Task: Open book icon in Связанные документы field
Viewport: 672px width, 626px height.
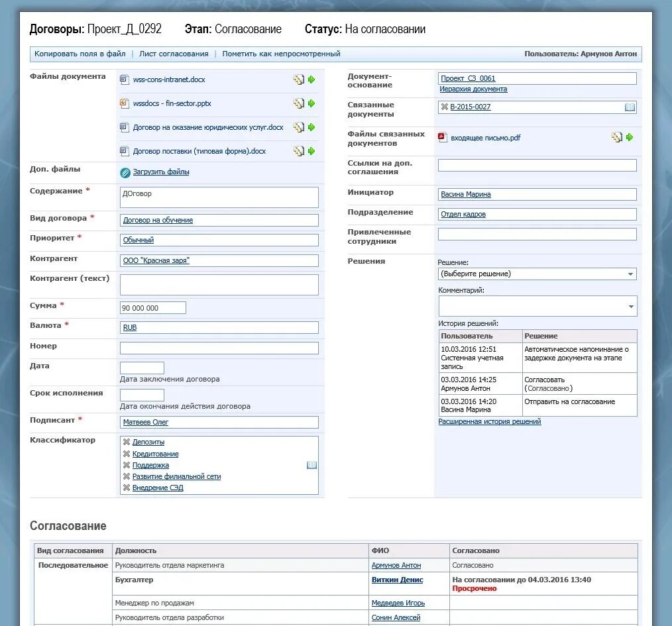Action: click(630, 107)
